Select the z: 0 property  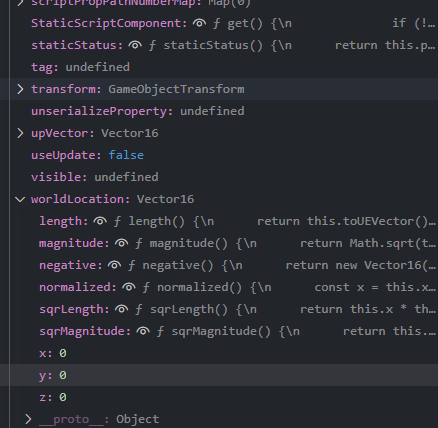pyautogui.click(x=219, y=397)
